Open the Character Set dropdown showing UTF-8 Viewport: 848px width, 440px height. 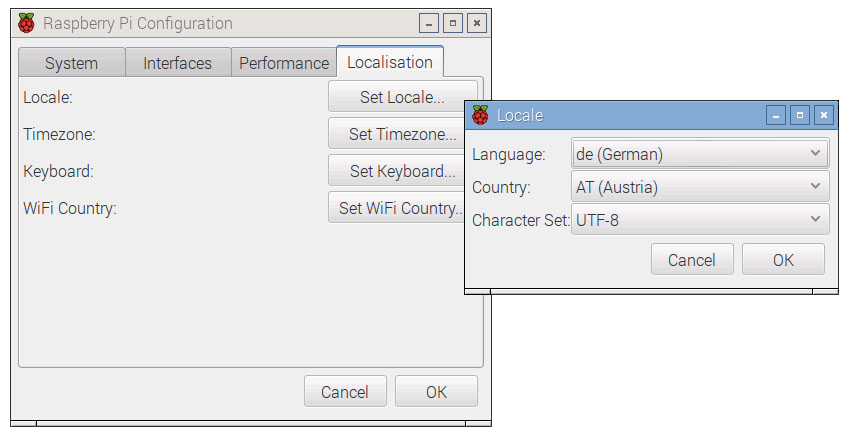click(x=699, y=220)
